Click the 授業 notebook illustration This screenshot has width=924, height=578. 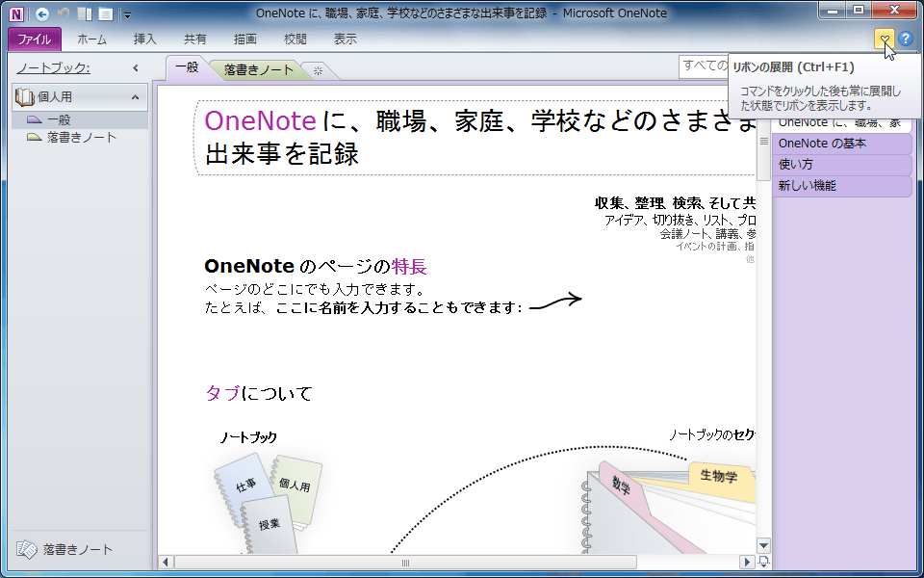click(269, 524)
